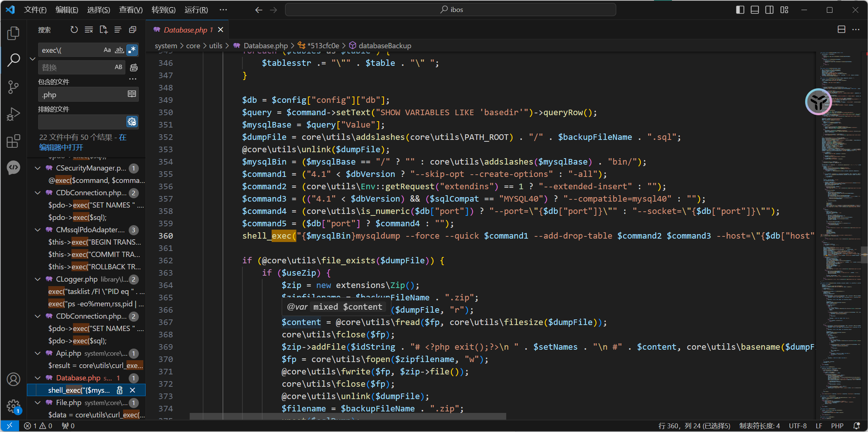Image resolution: width=868 pixels, height=432 pixels.
Task: Toggle Preserve Case in replace box
Action: click(119, 67)
